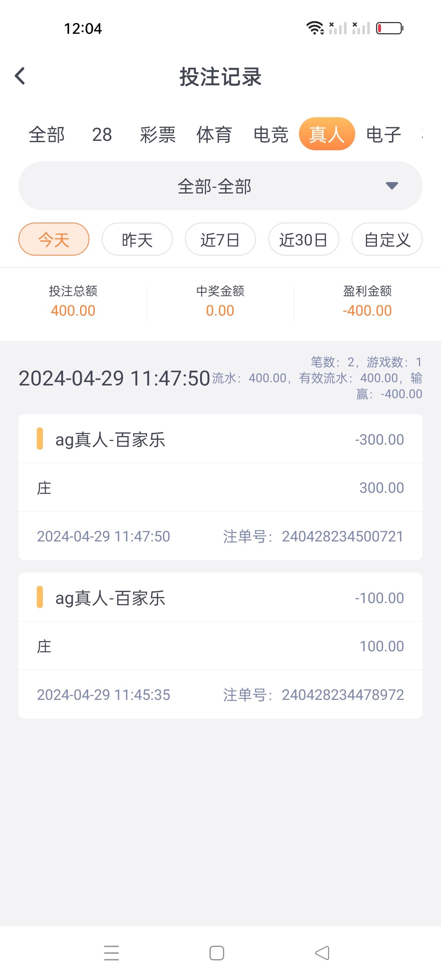The width and height of the screenshot is (441, 980).
Task: Choose the 近7日 date filter
Action: pos(220,239)
